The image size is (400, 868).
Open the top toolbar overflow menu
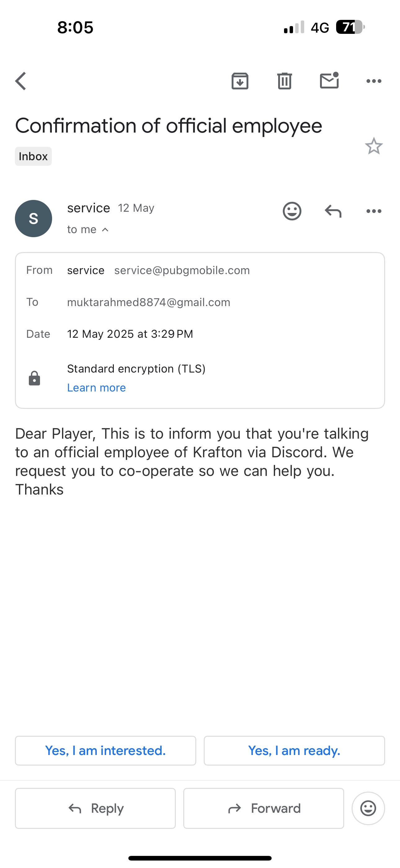374,81
